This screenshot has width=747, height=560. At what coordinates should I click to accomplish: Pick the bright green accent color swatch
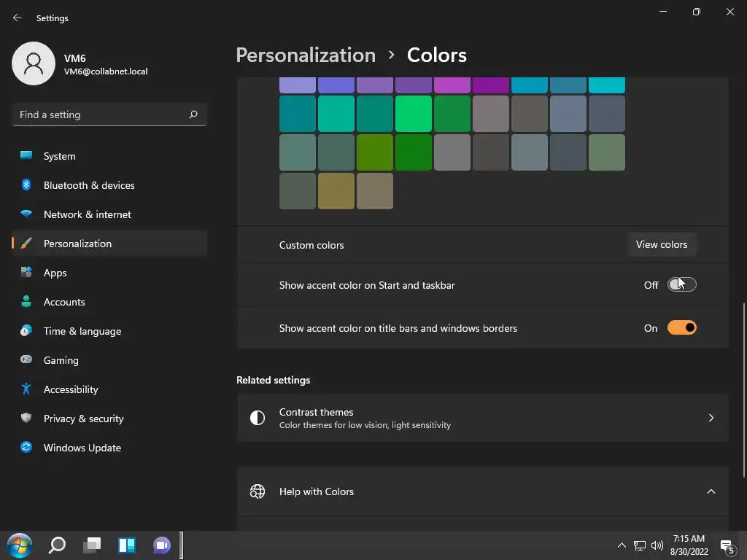point(414,114)
